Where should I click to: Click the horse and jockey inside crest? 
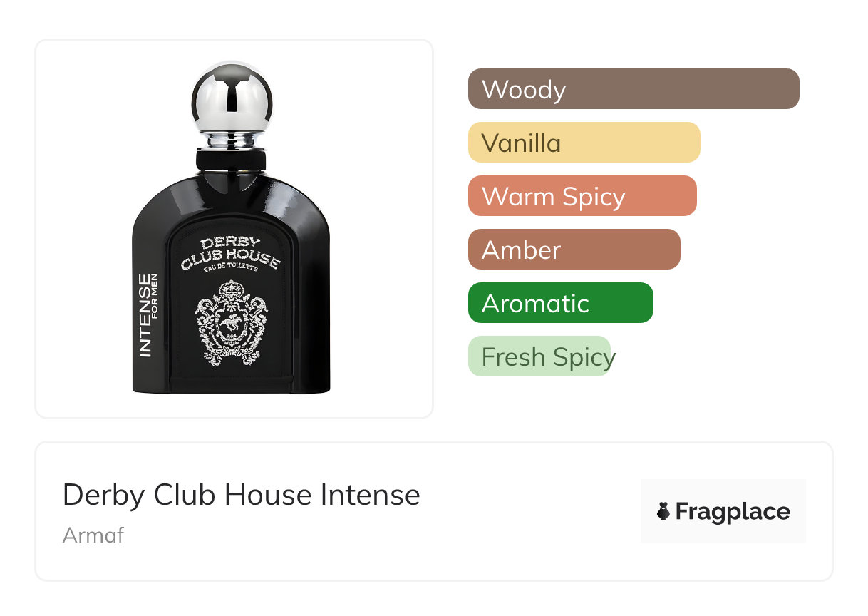click(x=232, y=322)
